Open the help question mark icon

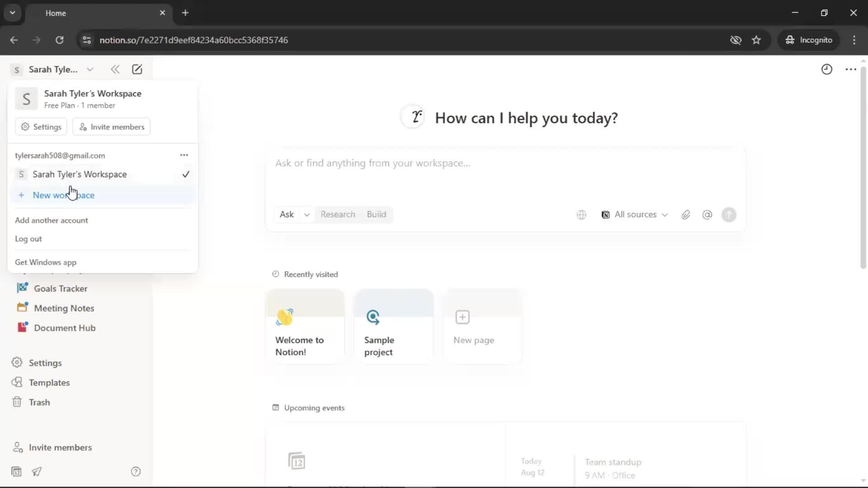coord(136,472)
